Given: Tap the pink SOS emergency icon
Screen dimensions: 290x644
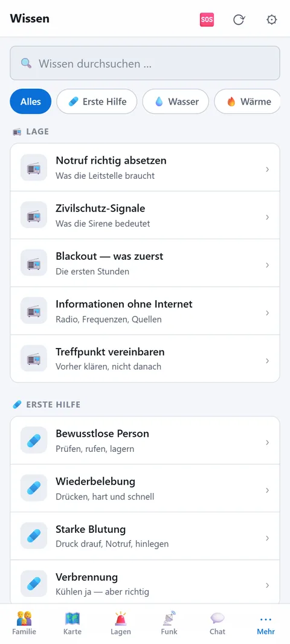Looking at the screenshot, I should (x=207, y=20).
